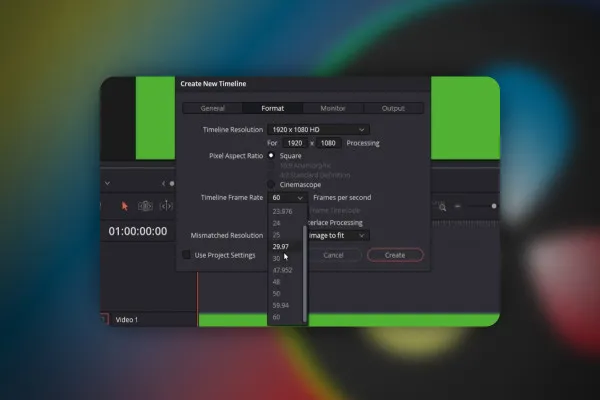Choose 48 from frame rate list
This screenshot has height=400, width=600.
(x=285, y=282)
